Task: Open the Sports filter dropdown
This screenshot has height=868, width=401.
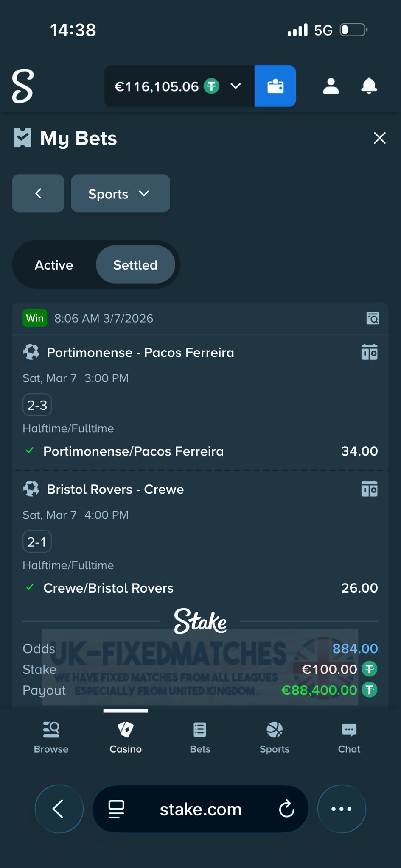Action: (x=120, y=193)
